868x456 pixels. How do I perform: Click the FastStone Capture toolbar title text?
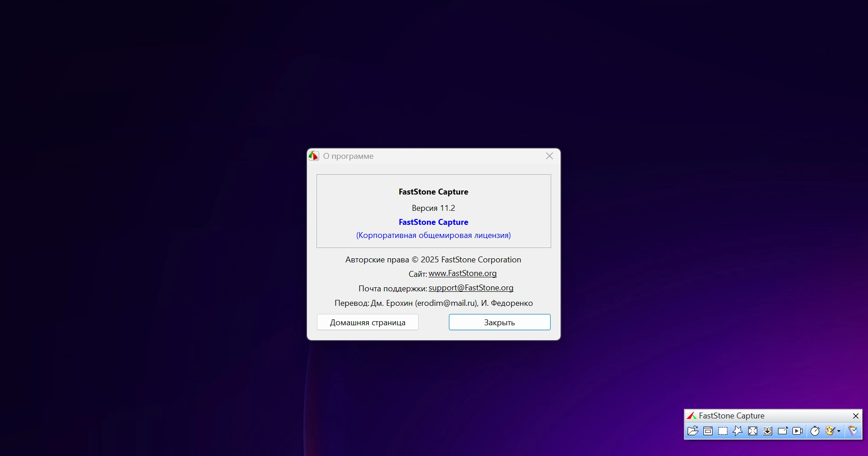pyautogui.click(x=731, y=416)
